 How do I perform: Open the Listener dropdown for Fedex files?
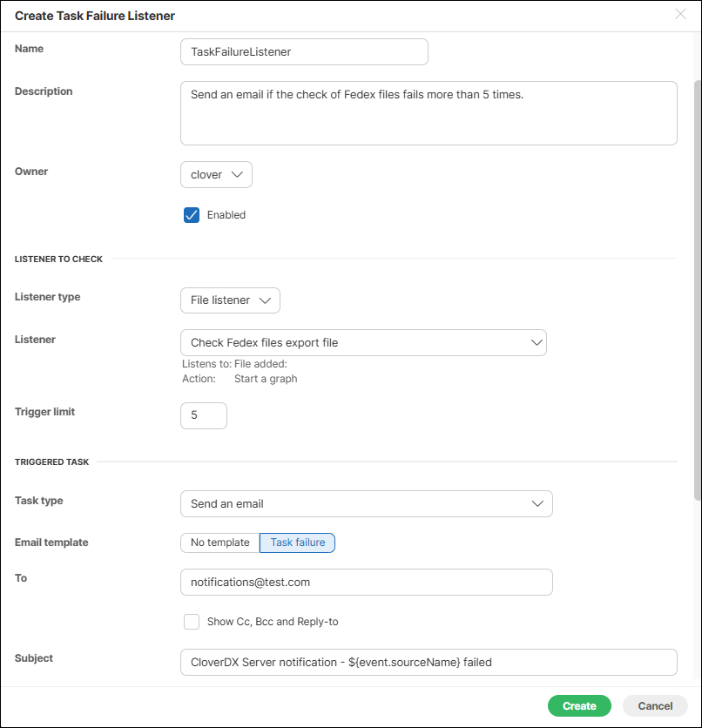pyautogui.click(x=362, y=343)
